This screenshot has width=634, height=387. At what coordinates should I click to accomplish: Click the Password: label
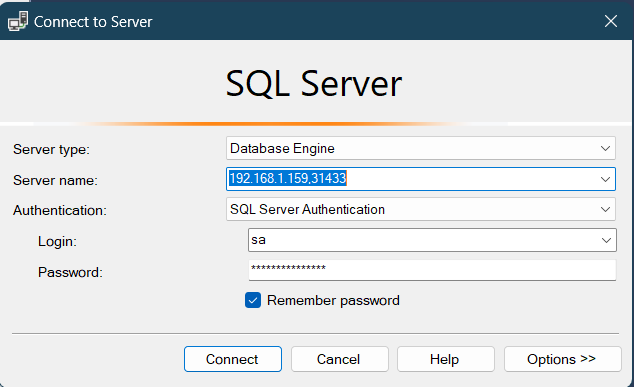point(70,272)
